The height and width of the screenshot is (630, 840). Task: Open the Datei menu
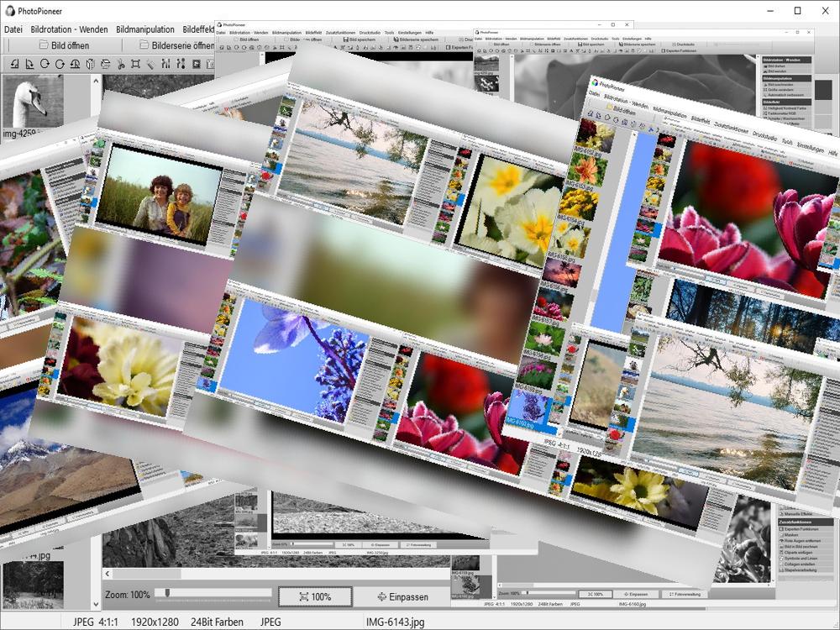[13, 29]
